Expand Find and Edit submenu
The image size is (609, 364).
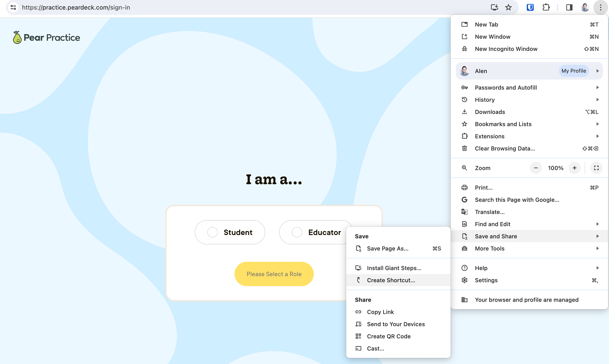pos(597,224)
